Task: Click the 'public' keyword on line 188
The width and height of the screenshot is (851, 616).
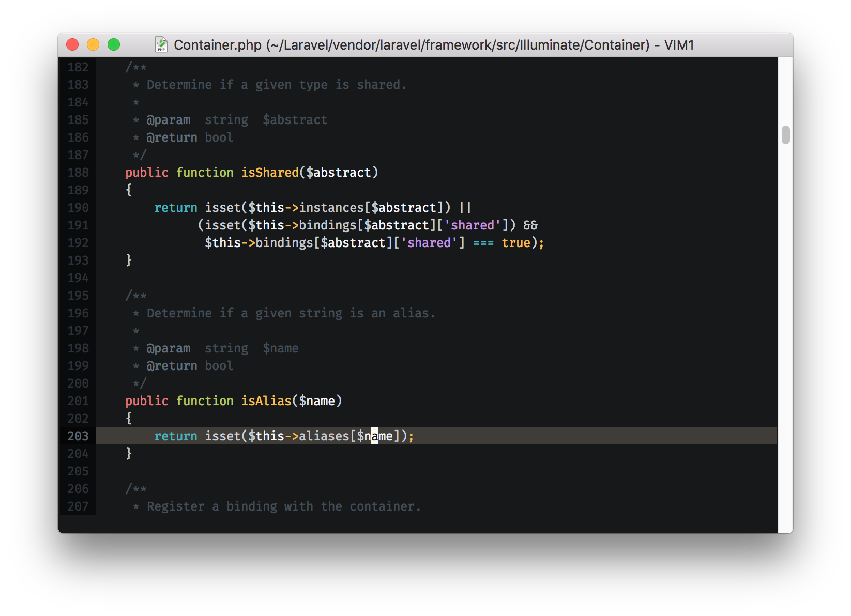Action: pos(147,173)
